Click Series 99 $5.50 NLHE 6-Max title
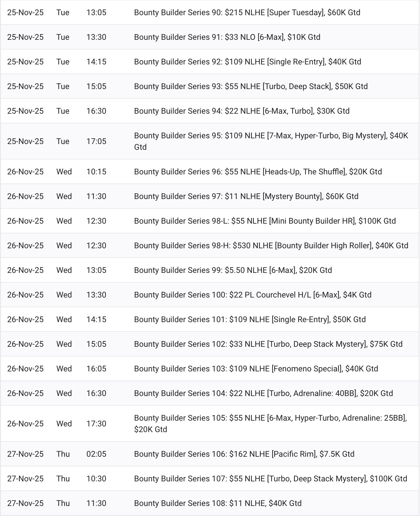The height and width of the screenshot is (516, 420). coord(233,270)
